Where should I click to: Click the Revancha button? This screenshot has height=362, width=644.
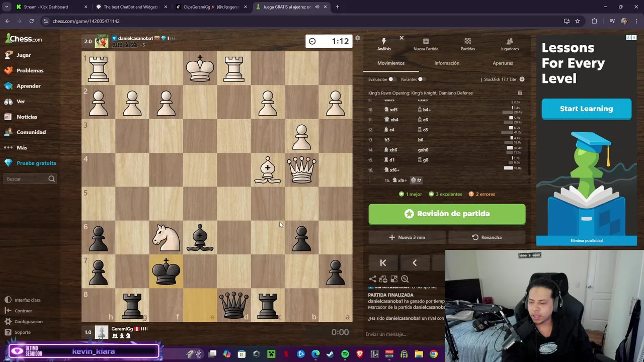[487, 237]
